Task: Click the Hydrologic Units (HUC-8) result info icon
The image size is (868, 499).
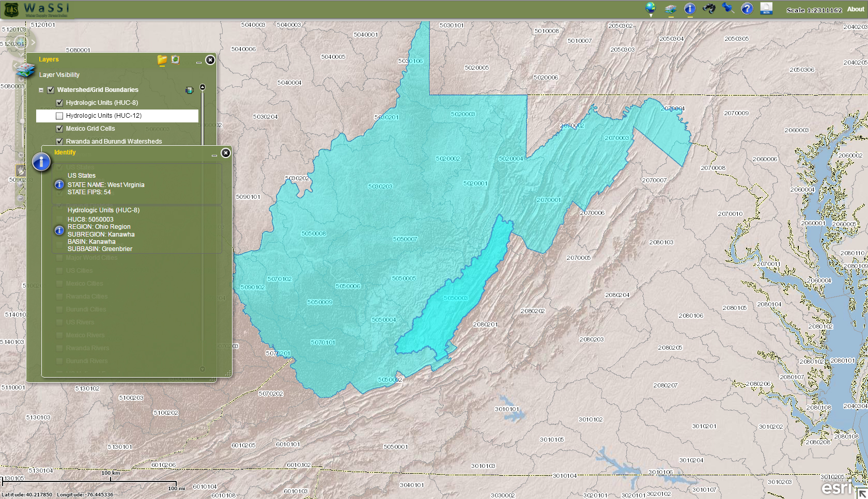Action: pos(59,230)
